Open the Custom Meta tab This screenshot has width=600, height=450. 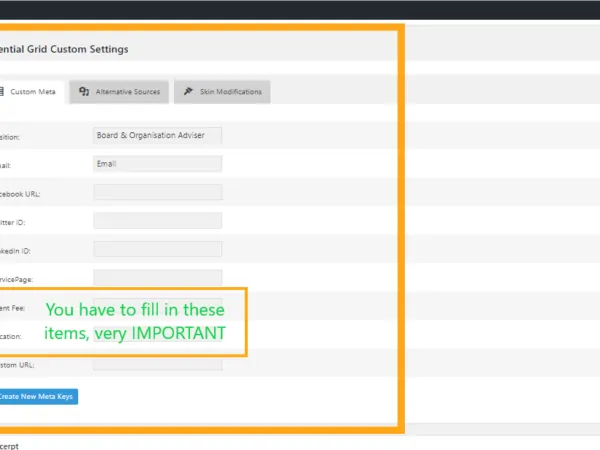[x=31, y=92]
